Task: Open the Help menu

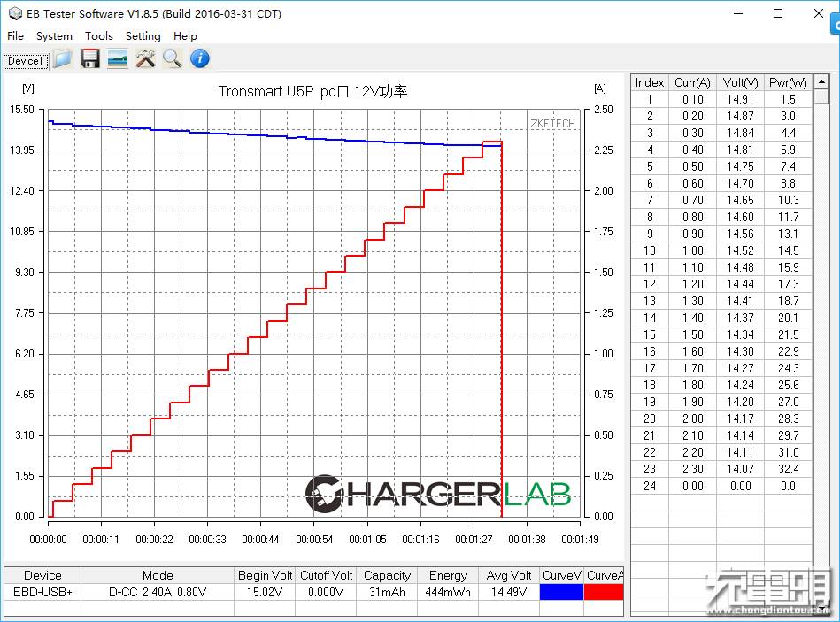Action: click(185, 36)
